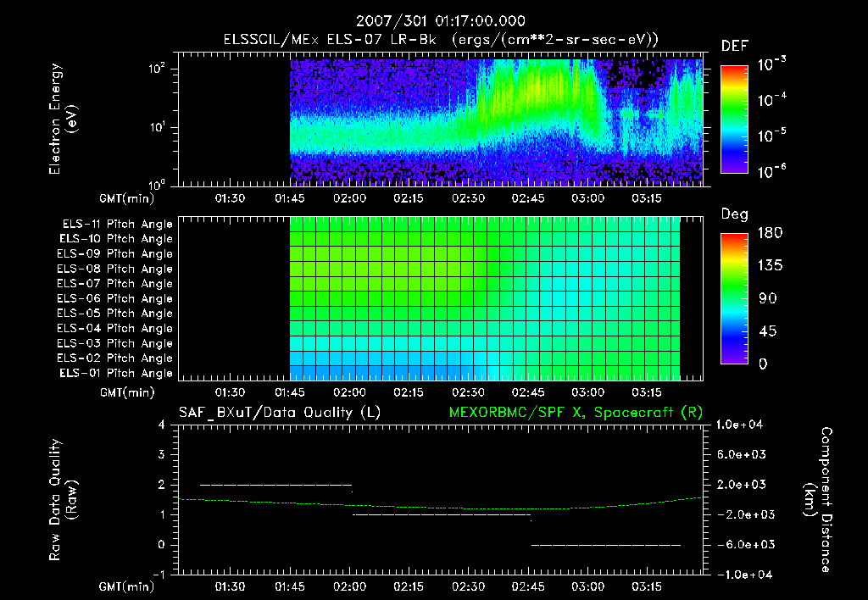
Task: Select the 'ELS-05 Pitch Angle' row label
Action: coord(114,314)
